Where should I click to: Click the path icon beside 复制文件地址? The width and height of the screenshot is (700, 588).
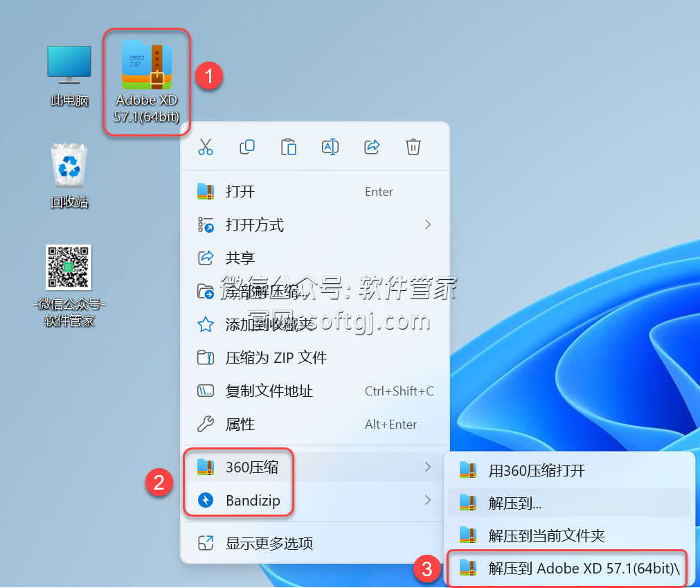206,391
